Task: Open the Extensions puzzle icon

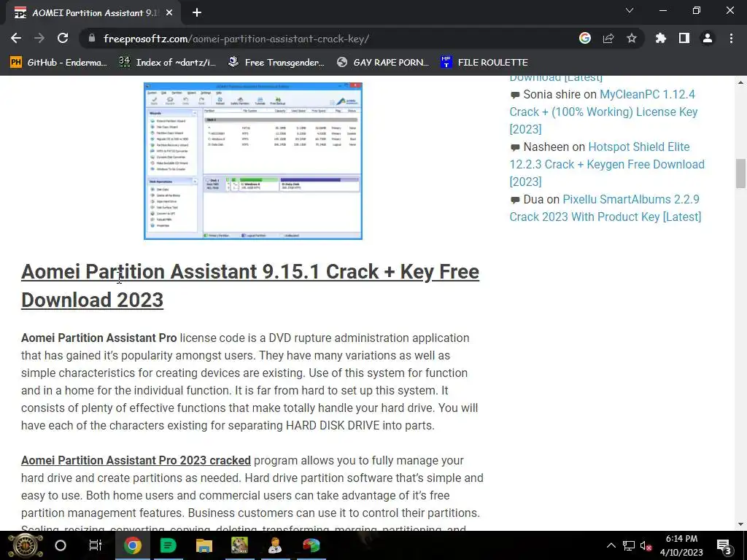Action: 660,38
